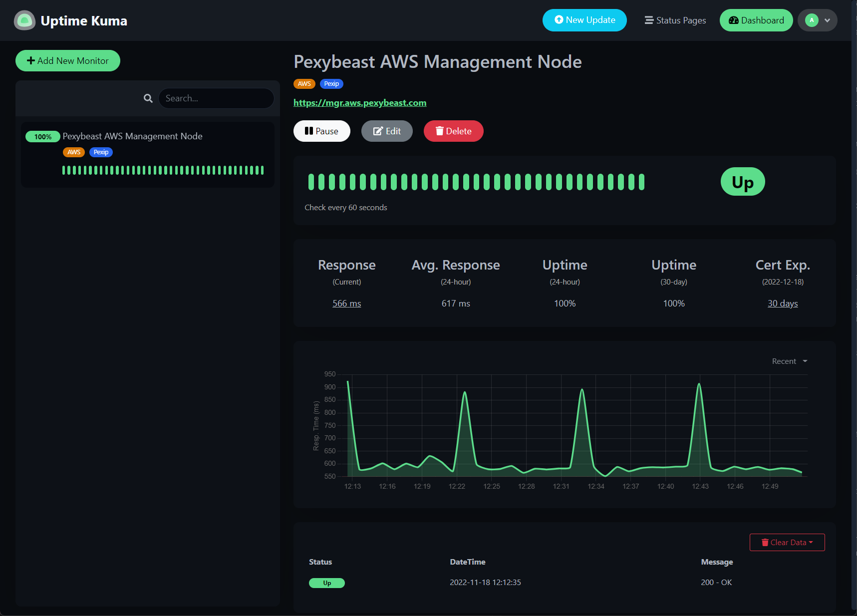This screenshot has width=857, height=616.
Task: Click the 100% uptime badge in sidebar
Action: click(x=43, y=137)
